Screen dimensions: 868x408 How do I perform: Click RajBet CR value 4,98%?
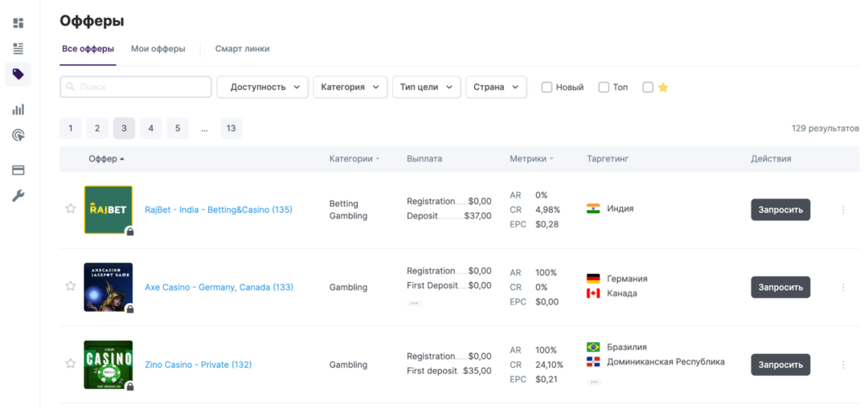pos(548,210)
